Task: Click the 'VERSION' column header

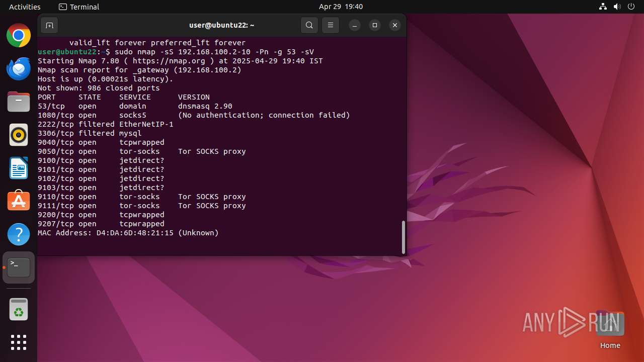Action: (194, 97)
